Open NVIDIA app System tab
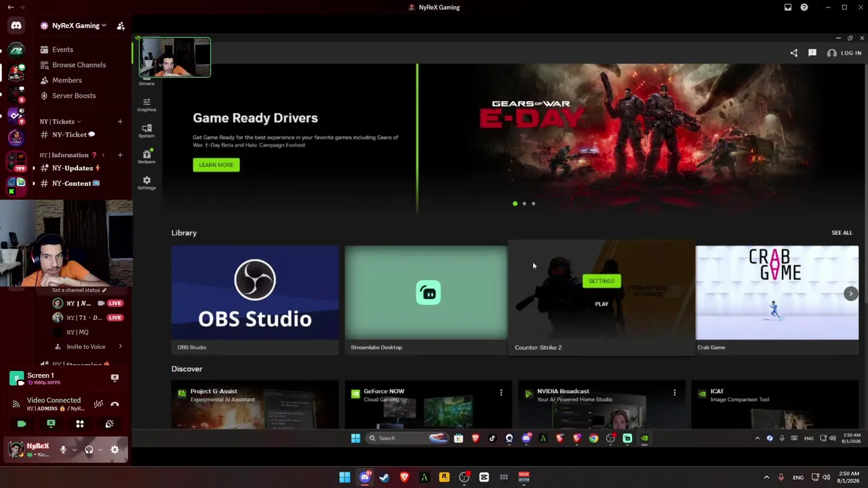Screen dimensions: 868x488 [x=146, y=131]
